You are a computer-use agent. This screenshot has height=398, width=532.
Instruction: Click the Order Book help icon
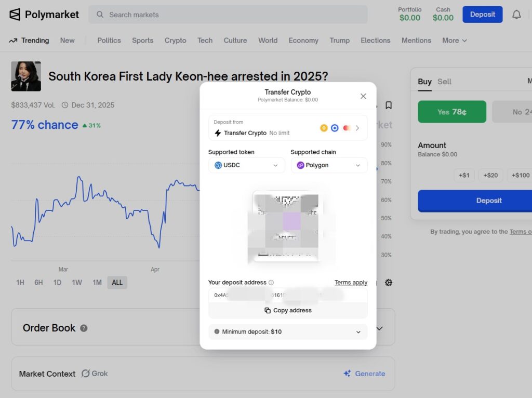tap(84, 328)
